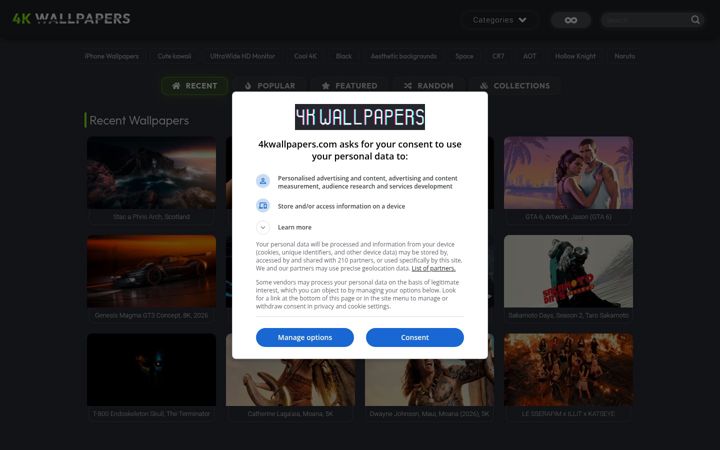The height and width of the screenshot is (450, 720).
Task: Open Cute kawaii tag
Action: pos(174,56)
